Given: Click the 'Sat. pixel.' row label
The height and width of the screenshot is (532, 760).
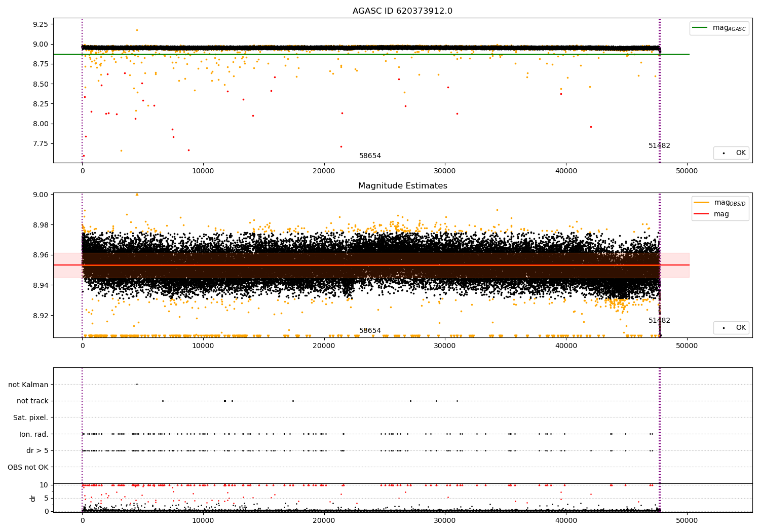Looking at the screenshot, I should [x=31, y=417].
